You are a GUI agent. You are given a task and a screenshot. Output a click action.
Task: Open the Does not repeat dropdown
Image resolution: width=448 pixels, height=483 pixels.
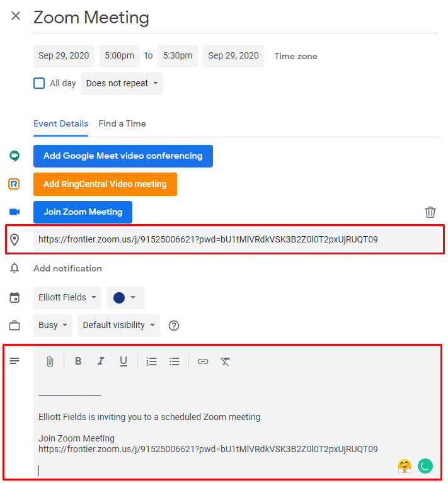[122, 84]
